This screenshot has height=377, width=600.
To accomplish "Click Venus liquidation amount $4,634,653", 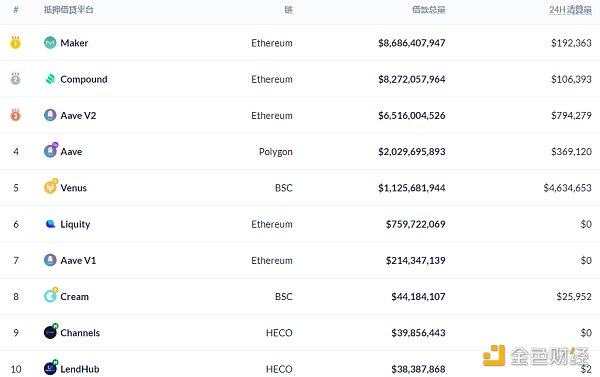I will [567, 188].
